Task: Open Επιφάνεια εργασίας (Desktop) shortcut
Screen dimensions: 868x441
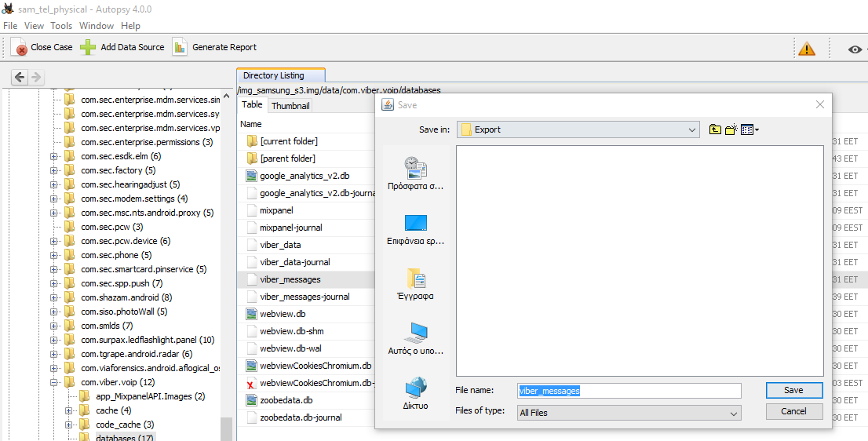Action: pos(416,229)
